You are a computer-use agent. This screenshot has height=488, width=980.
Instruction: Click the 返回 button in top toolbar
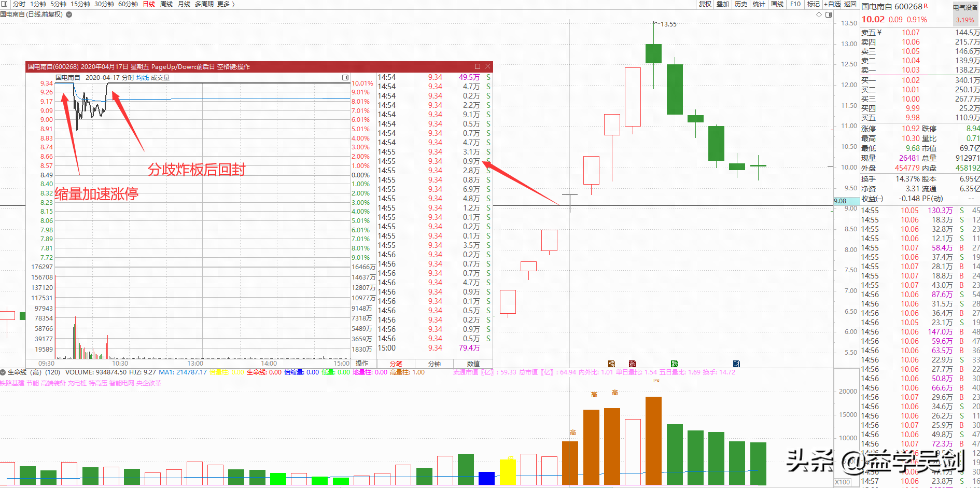click(850, 4)
